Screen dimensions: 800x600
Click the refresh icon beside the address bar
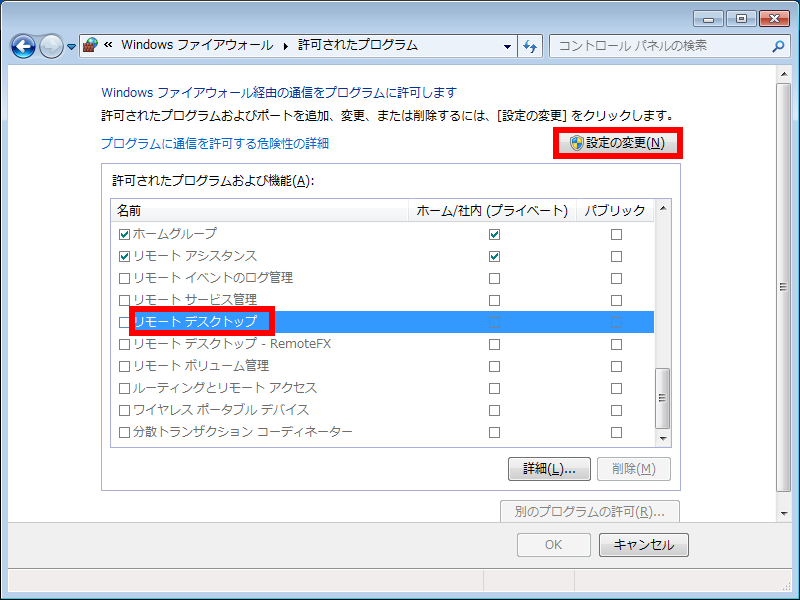[x=531, y=45]
